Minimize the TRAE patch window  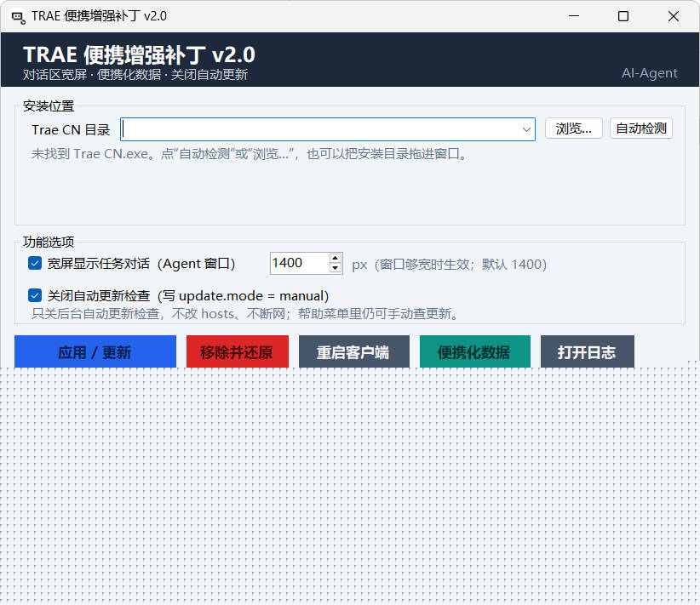tap(574, 16)
